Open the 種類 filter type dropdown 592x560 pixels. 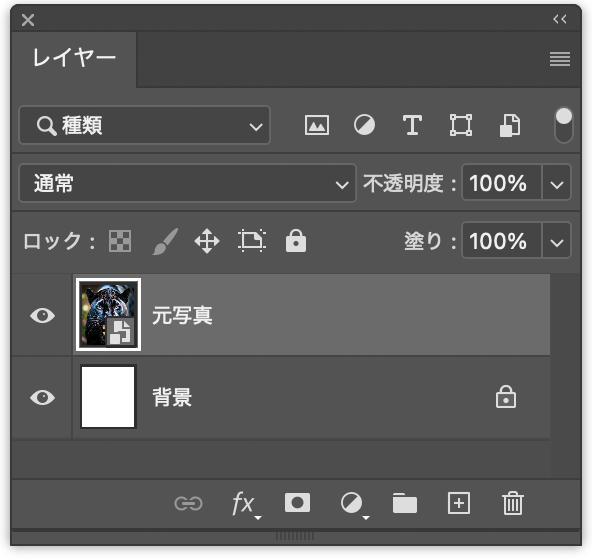(145, 125)
